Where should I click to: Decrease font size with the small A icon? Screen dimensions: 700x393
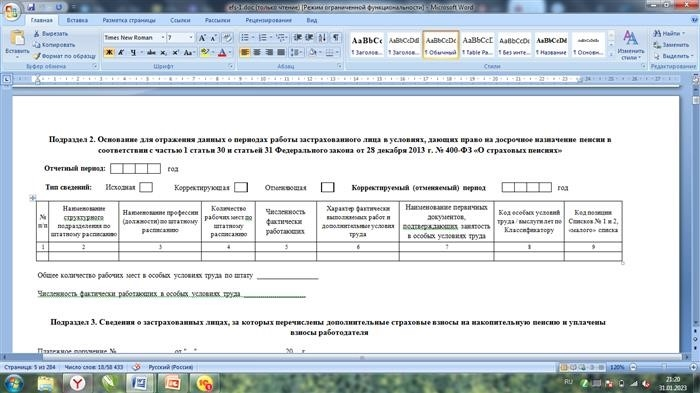click(x=213, y=38)
